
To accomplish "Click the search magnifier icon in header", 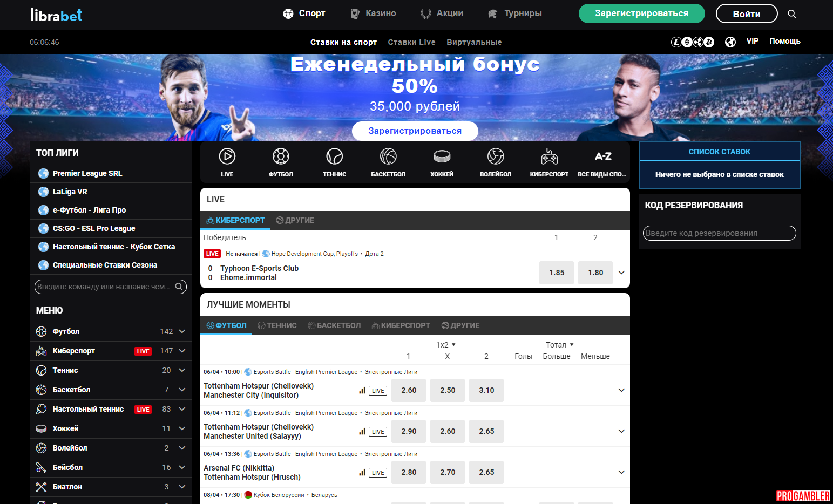I will 792,14.
